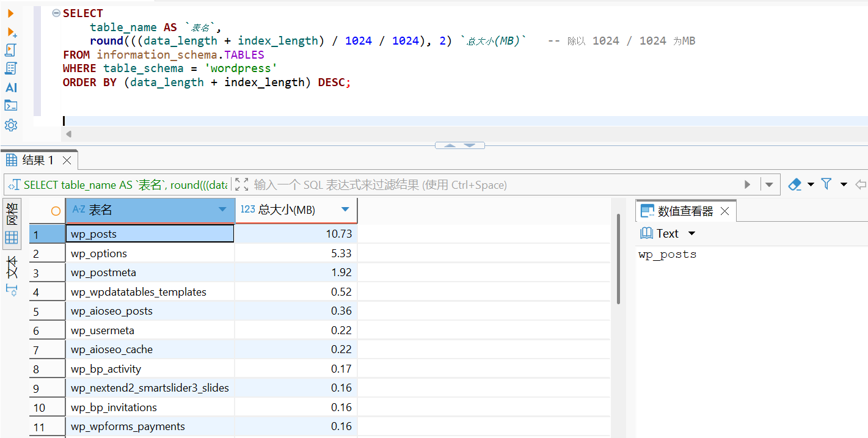The image size is (868, 438).
Task: Show the execution plan icon
Action: coord(11,68)
